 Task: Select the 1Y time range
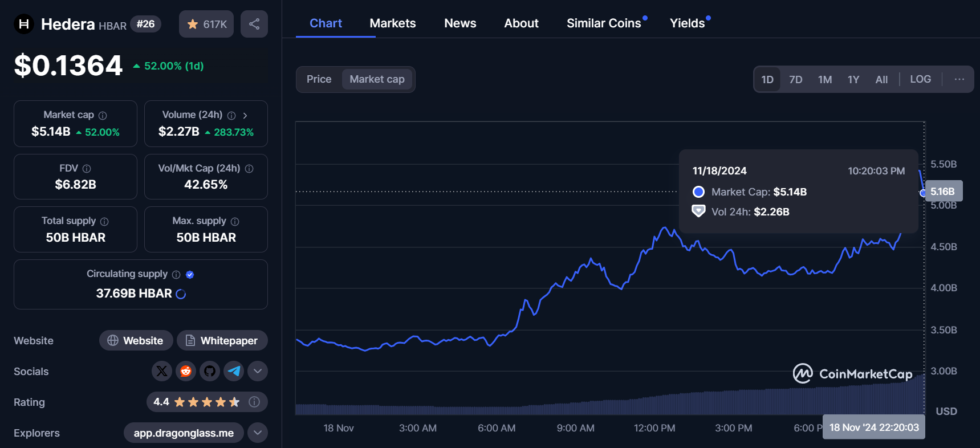click(x=853, y=79)
